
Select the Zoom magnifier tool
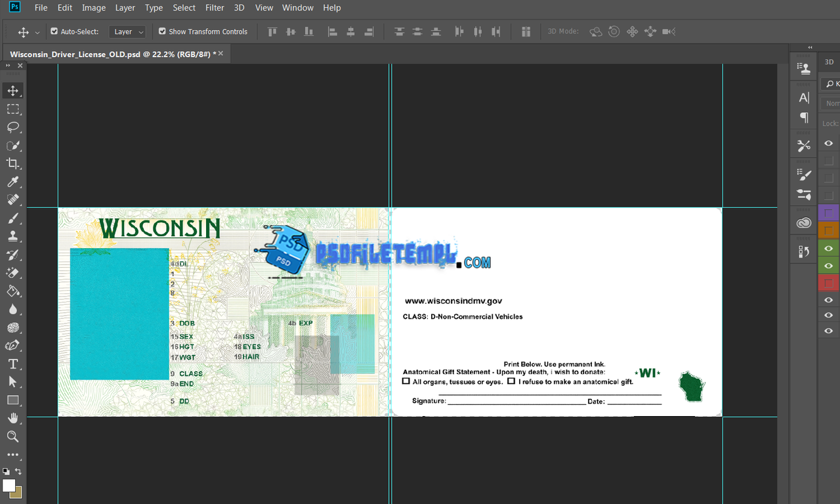(13, 436)
